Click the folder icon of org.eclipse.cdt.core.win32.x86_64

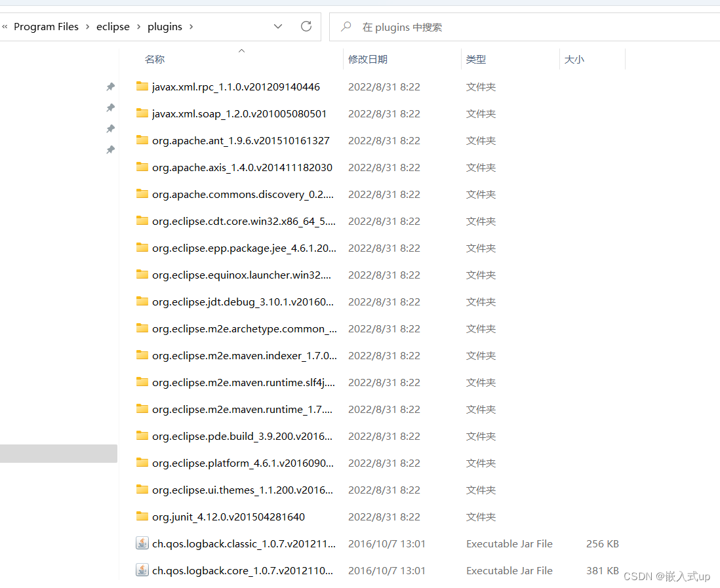point(142,221)
